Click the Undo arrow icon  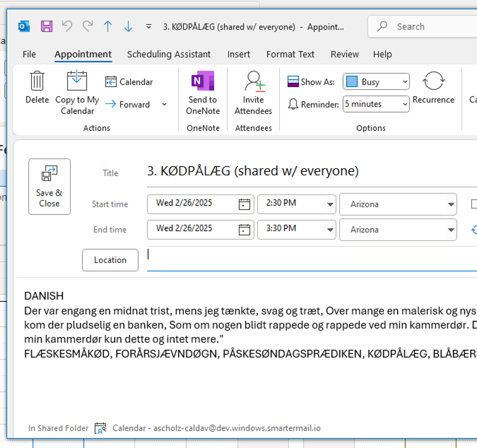tap(67, 26)
